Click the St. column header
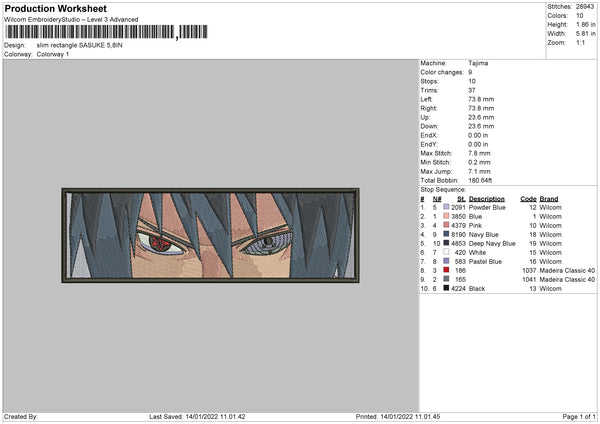 461,199
